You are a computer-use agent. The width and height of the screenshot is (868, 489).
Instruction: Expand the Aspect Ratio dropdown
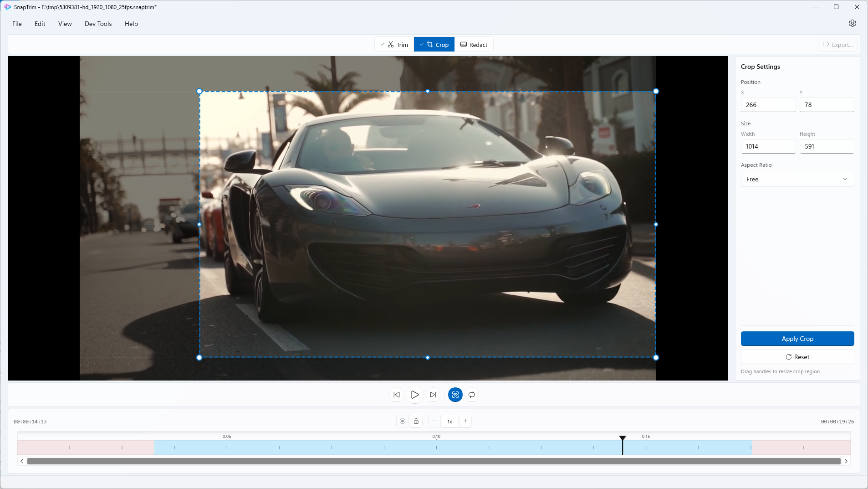797,179
